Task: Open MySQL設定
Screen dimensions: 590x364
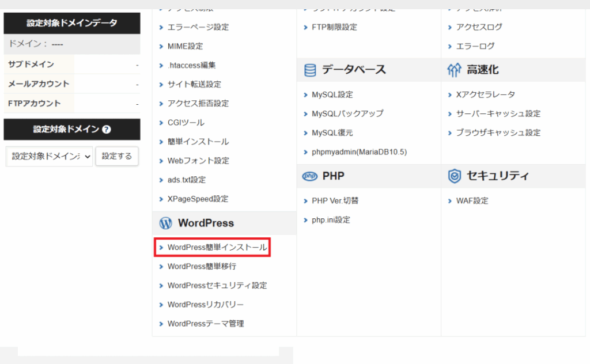Action: (332, 95)
